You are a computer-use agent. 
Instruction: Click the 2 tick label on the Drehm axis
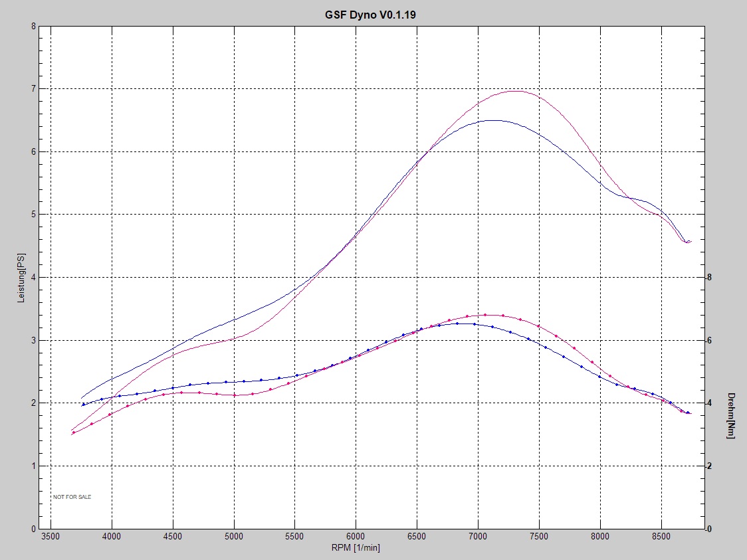pos(710,466)
